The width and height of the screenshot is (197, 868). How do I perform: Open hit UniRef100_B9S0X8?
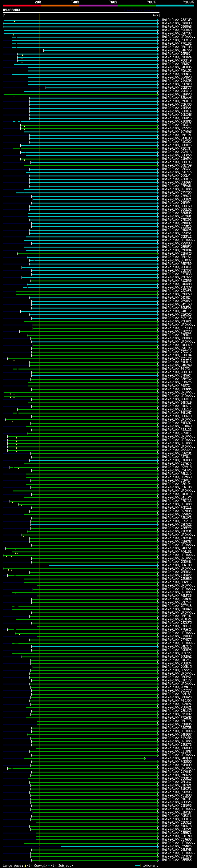[177, 30]
